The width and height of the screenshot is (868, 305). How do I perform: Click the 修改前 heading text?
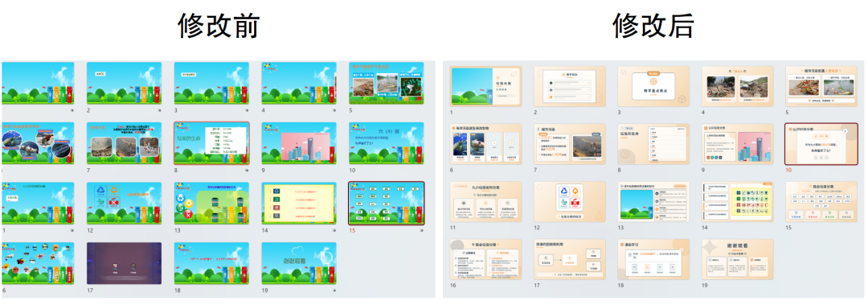tap(219, 26)
